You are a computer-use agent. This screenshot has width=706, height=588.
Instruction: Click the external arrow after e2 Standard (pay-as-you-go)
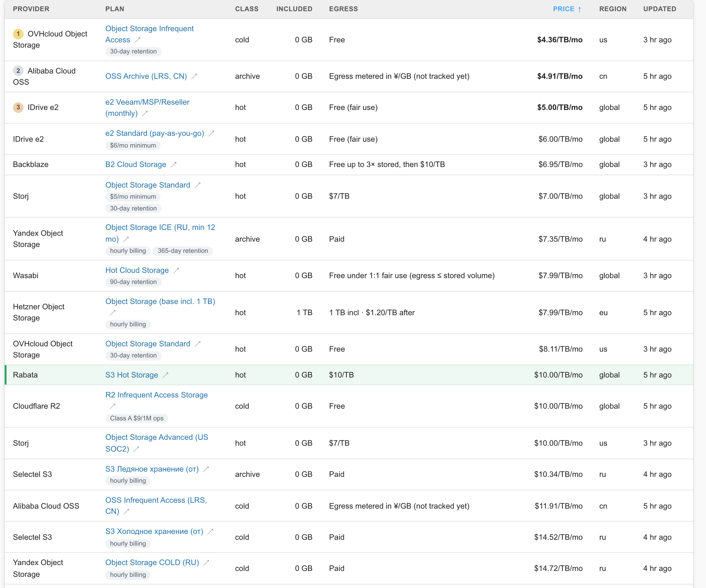(212, 134)
